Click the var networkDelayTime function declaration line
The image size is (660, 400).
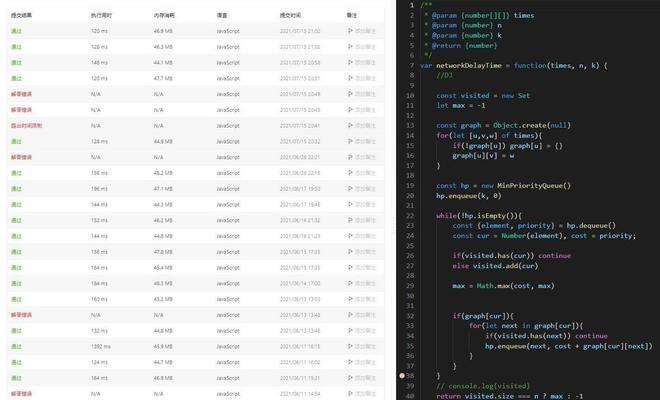(514, 66)
